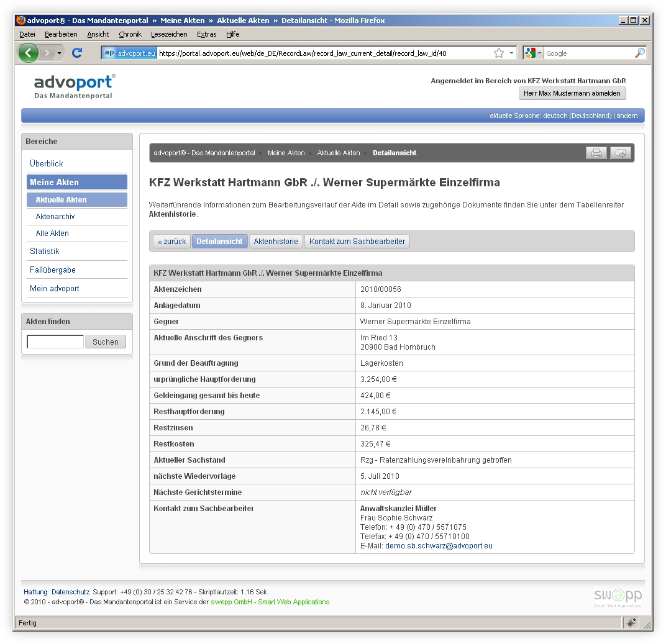The image size is (666, 644).
Task: Click the Anlagedatum value 8. Januar 2010
Action: pyautogui.click(x=386, y=305)
